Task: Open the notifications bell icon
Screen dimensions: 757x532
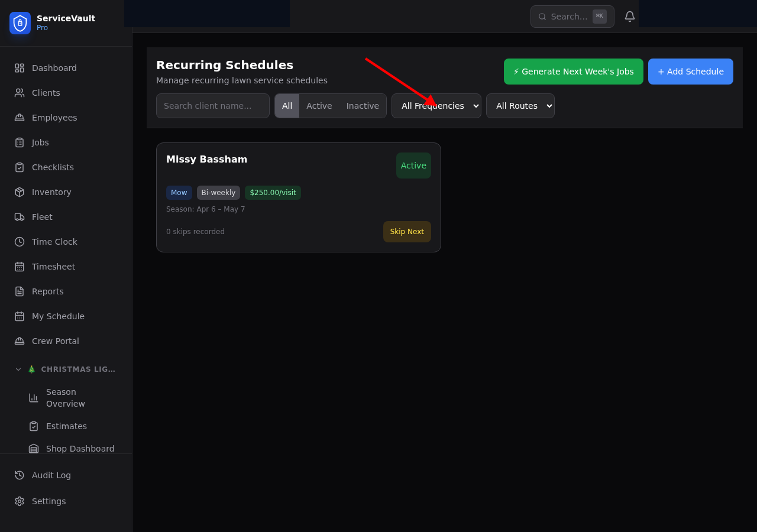Action: pos(629,16)
